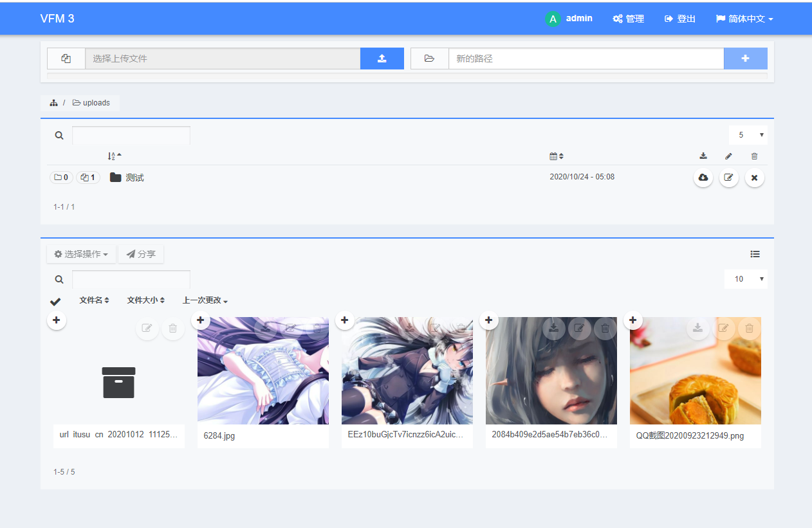Open the uploads breadcrumb link
The height and width of the screenshot is (528, 812).
point(91,103)
